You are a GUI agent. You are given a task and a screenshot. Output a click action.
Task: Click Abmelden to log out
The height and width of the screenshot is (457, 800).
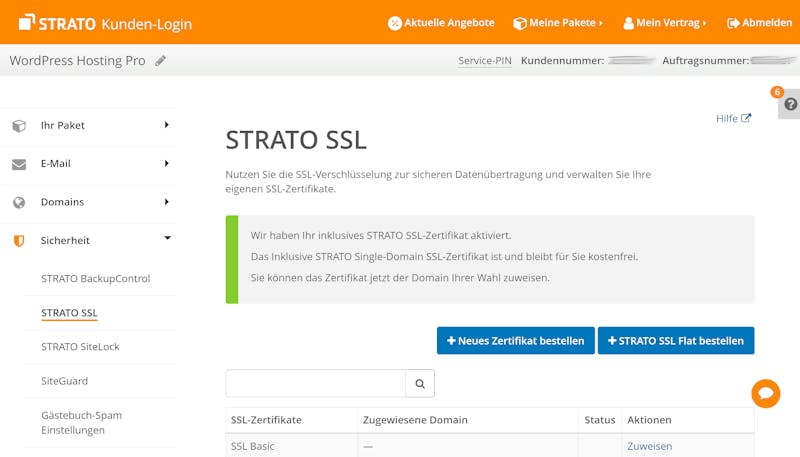coord(760,23)
